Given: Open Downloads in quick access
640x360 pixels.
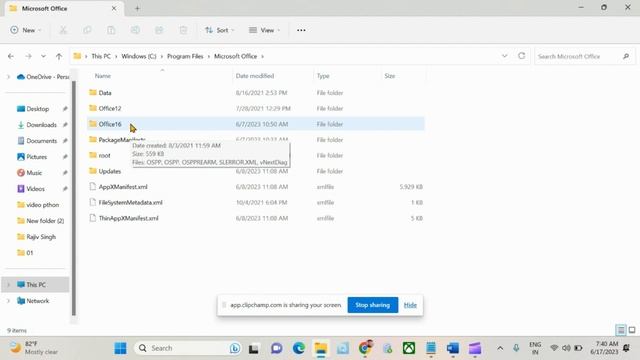Looking at the screenshot, I should click(x=41, y=125).
